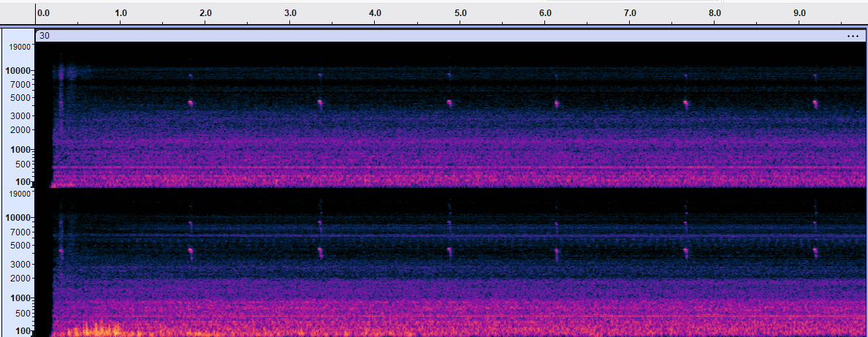Click 3000 on the lower channel frequency scale
This screenshot has height=337, width=868.
coord(22,264)
